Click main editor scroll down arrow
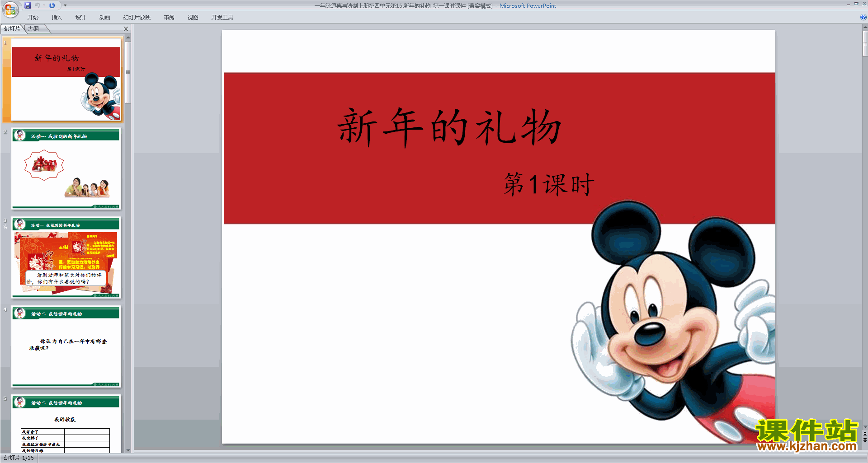Screen dimensions: 868x463 pyautogui.click(x=865, y=426)
